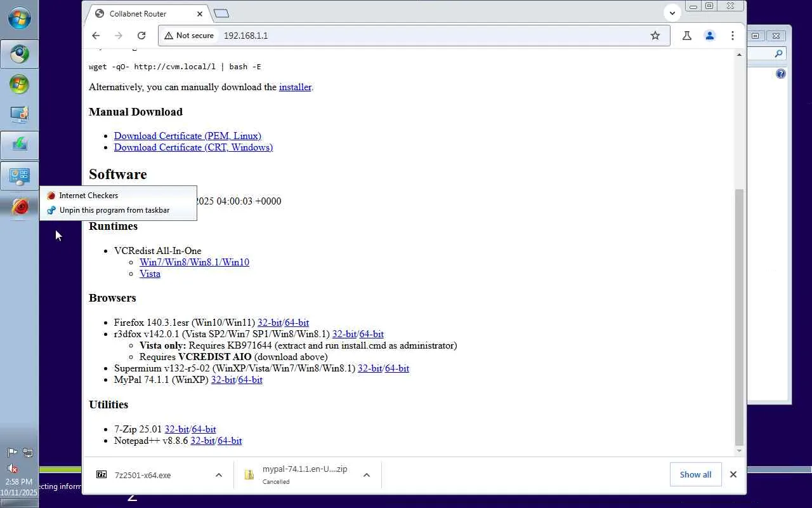This screenshot has width=812, height=508.
Task: Open the three-dot browser menu
Action: point(733,36)
